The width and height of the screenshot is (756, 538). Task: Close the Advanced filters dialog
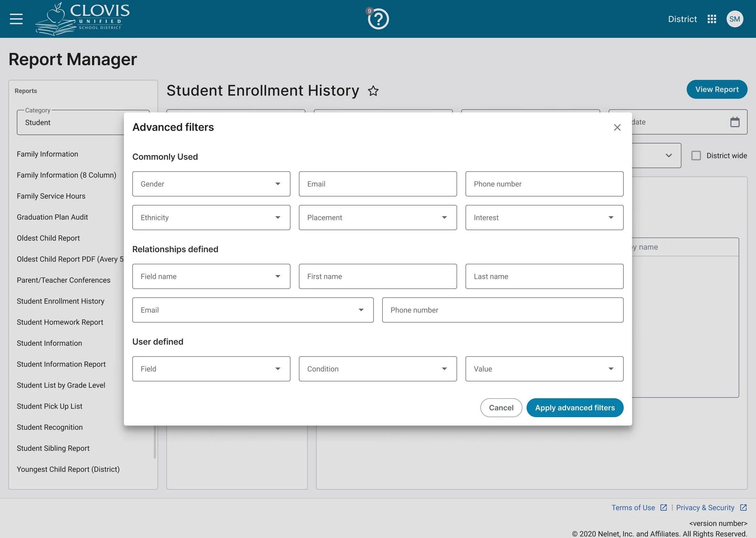617,127
